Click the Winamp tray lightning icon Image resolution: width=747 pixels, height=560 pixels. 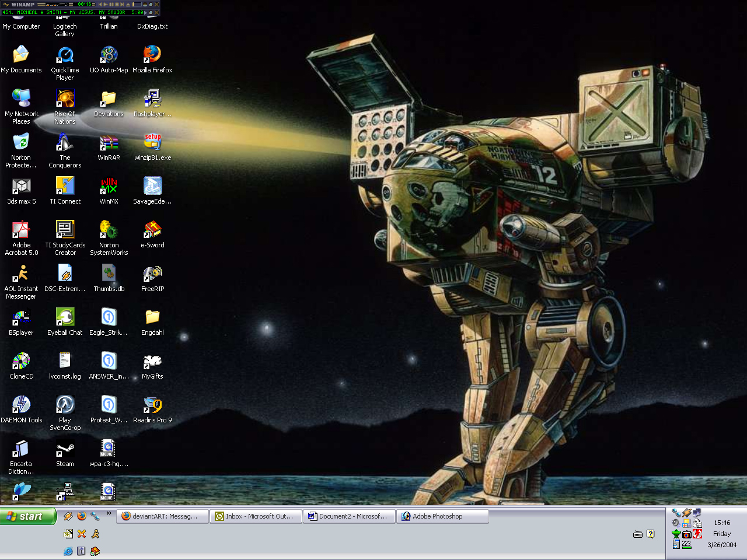(x=686, y=513)
